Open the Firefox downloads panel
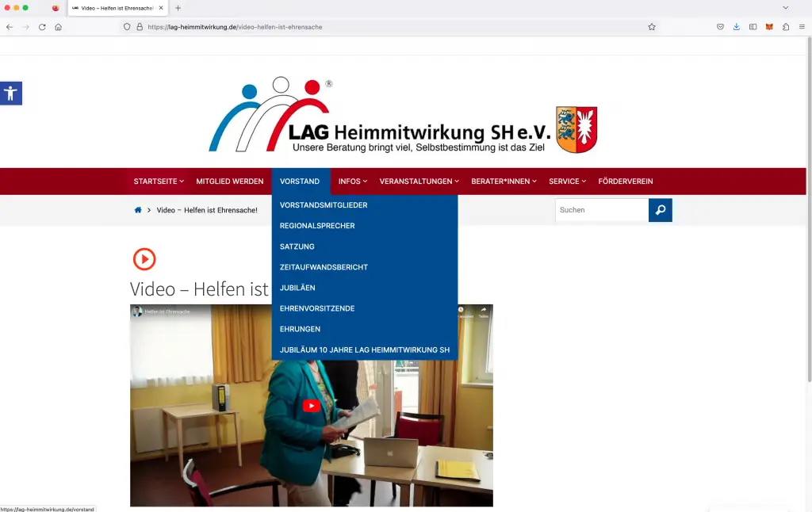Viewport: 812px width, 512px height. point(737,27)
